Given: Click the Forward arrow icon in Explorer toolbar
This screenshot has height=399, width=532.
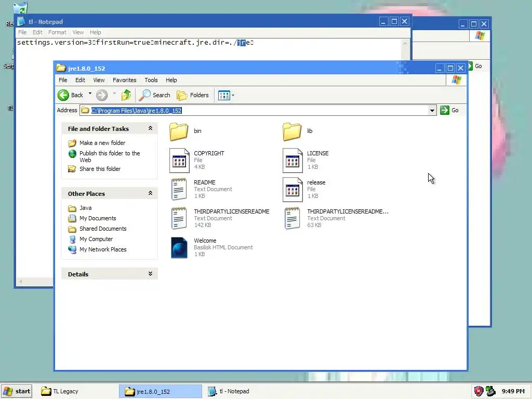Looking at the screenshot, I should [x=101, y=95].
